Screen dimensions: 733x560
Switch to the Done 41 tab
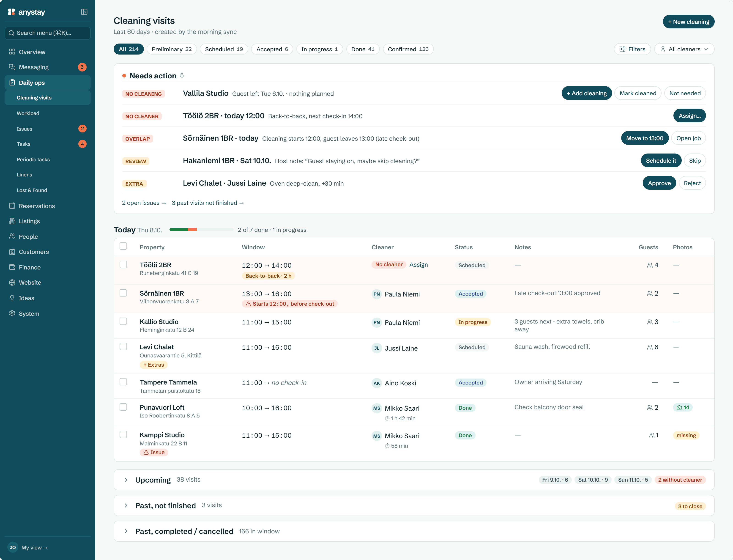coord(363,49)
